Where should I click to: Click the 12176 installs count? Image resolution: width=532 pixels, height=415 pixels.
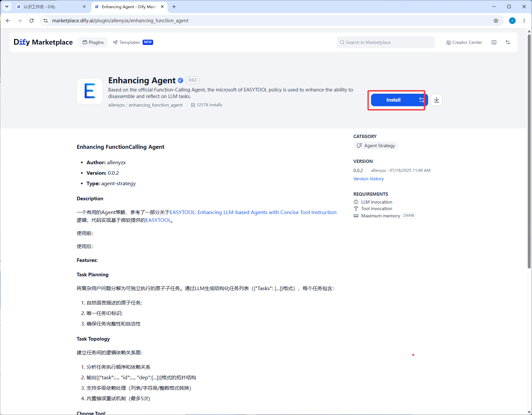tap(207, 105)
